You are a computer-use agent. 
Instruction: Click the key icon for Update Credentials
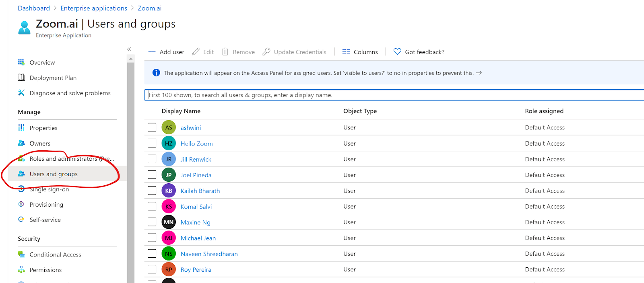pyautogui.click(x=266, y=51)
